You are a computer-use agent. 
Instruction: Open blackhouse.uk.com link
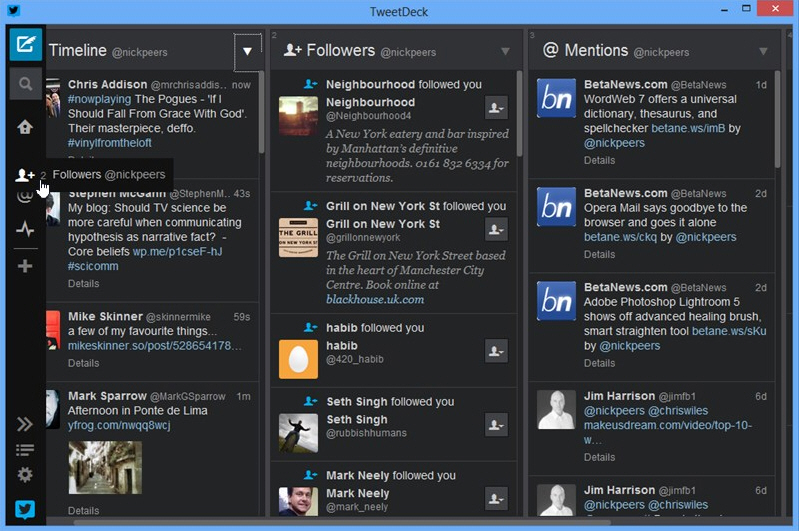(375, 300)
